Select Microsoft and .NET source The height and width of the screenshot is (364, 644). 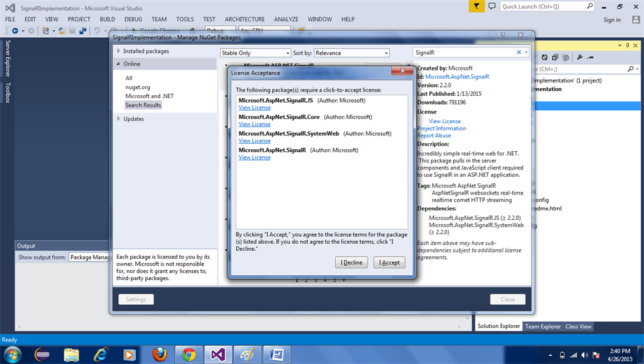150,96
